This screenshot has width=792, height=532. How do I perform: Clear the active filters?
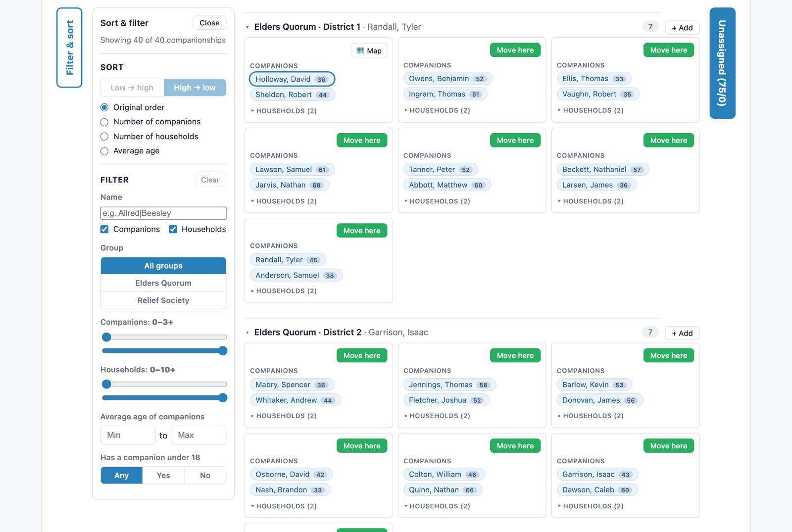pyautogui.click(x=210, y=180)
